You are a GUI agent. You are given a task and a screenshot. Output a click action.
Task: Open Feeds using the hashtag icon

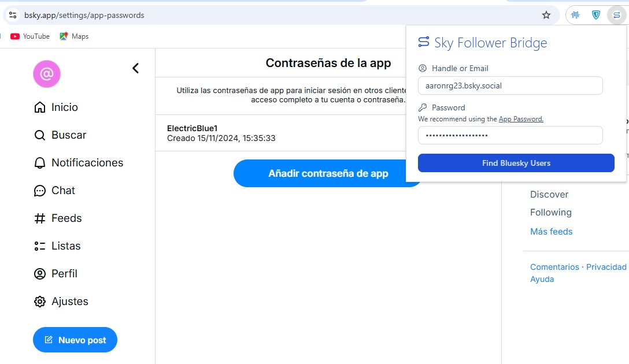tap(39, 218)
